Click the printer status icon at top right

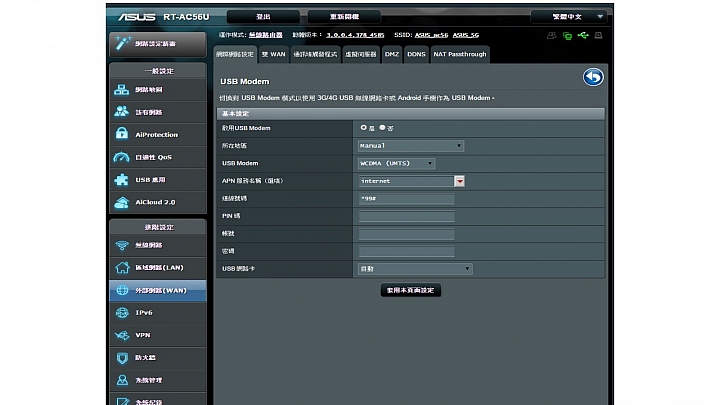click(x=598, y=35)
